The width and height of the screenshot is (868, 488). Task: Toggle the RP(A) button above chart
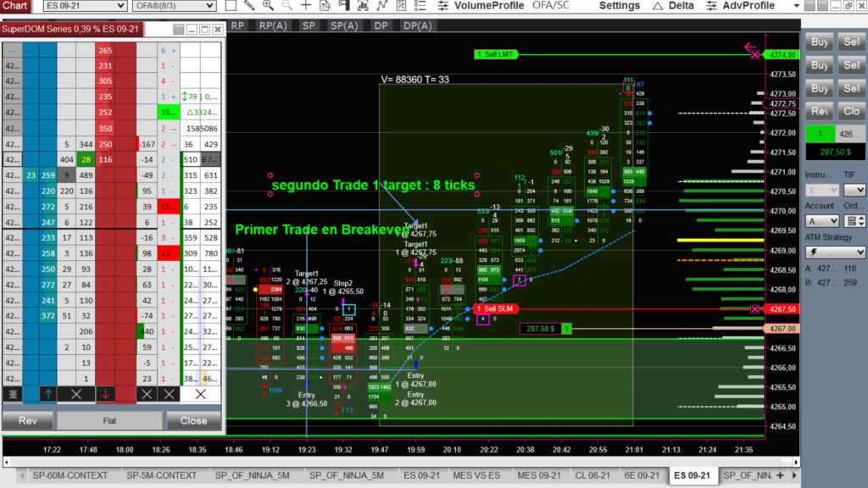273,25
